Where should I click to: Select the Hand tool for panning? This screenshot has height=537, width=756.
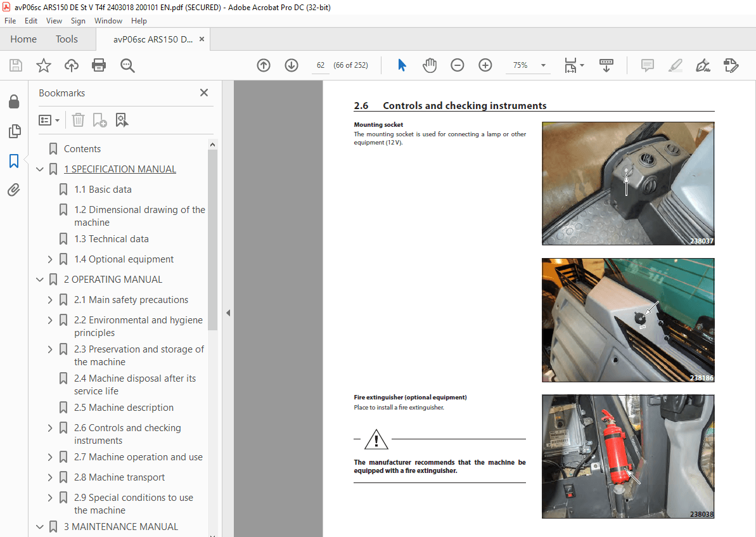pyautogui.click(x=430, y=65)
